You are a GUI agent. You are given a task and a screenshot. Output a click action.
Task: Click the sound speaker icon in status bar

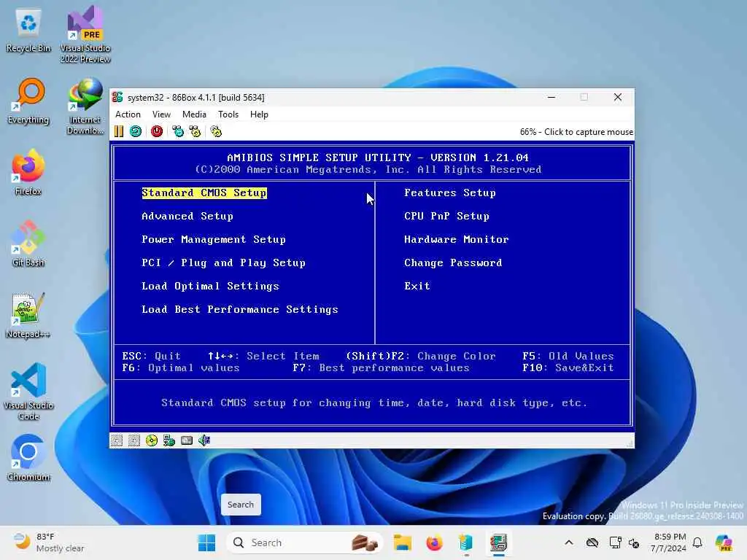tap(204, 440)
